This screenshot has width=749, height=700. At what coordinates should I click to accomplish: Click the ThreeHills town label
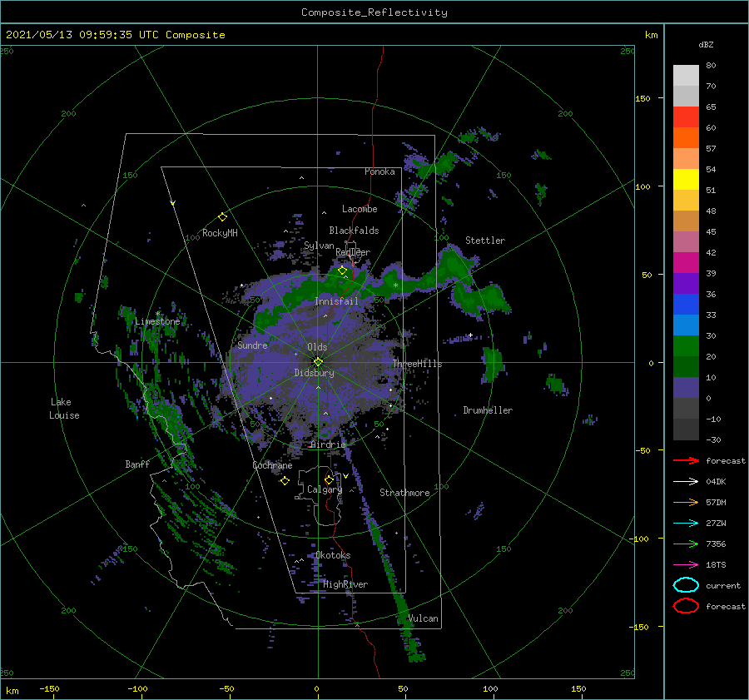click(417, 364)
